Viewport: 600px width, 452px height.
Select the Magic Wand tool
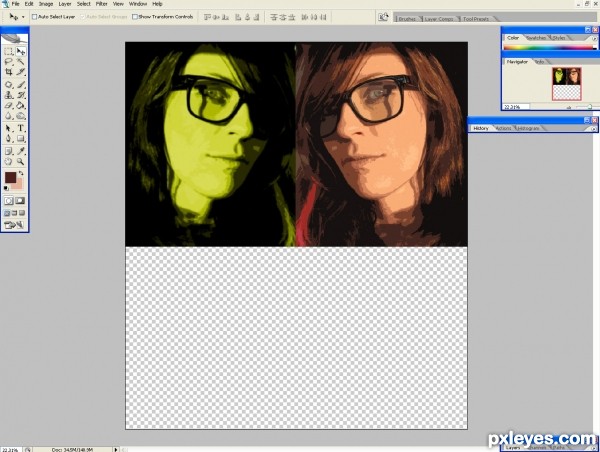coord(21,62)
